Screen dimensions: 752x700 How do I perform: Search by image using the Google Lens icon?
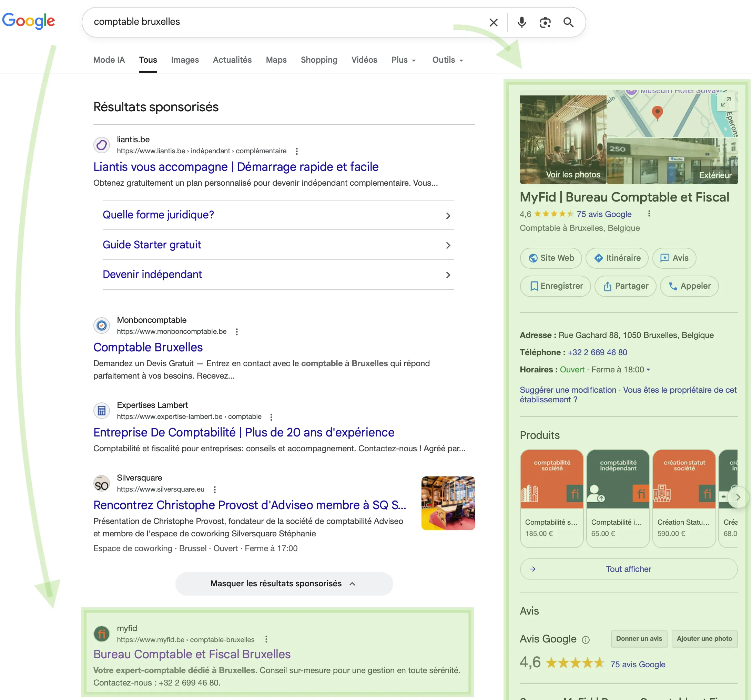tap(545, 22)
